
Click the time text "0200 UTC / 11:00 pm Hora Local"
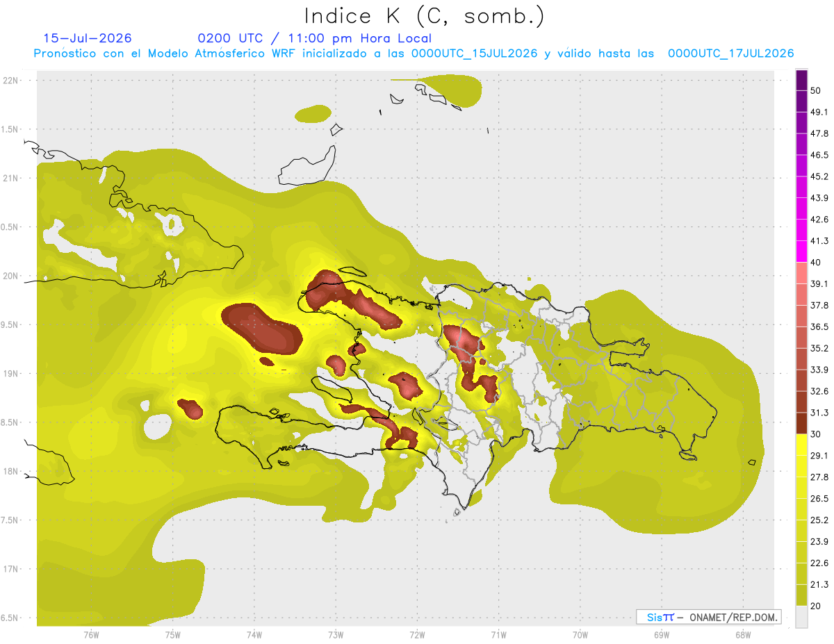[315, 38]
